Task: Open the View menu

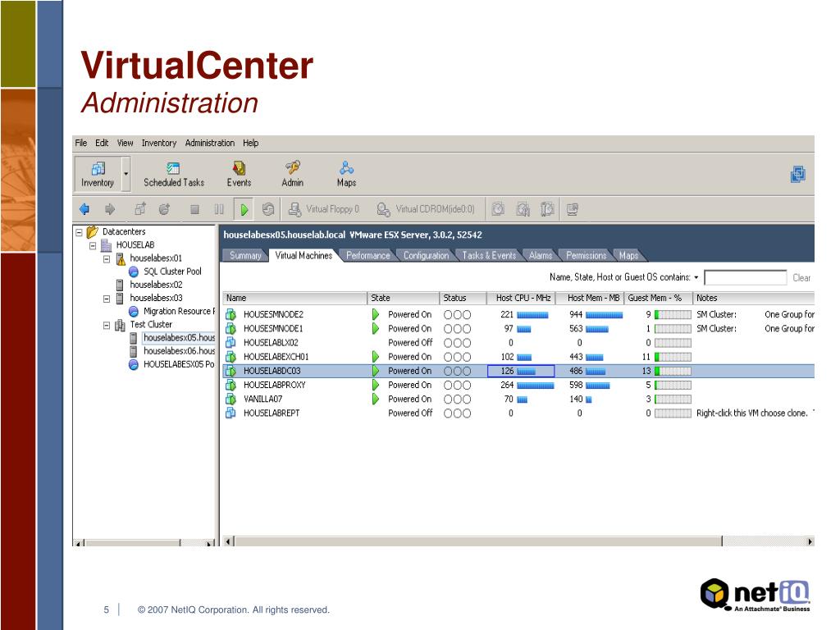Action: coord(126,143)
